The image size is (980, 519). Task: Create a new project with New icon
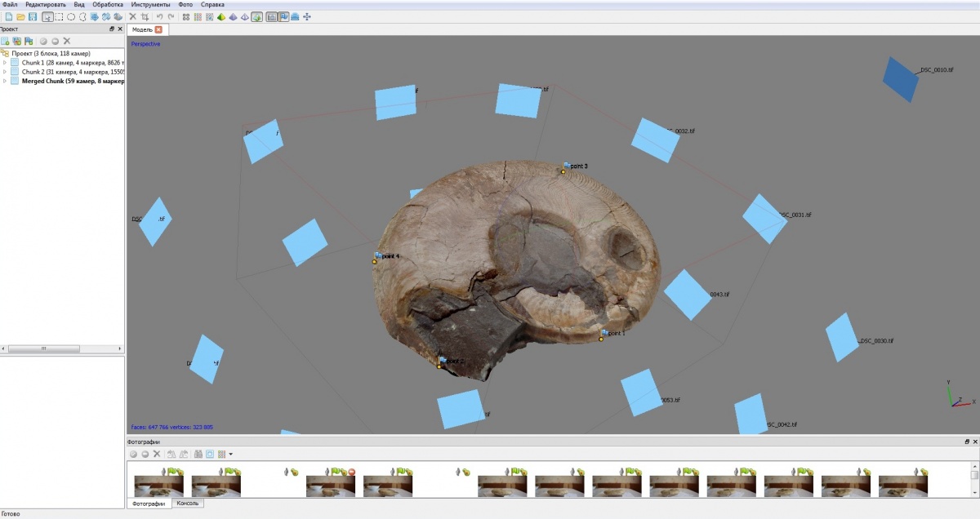(x=7, y=16)
